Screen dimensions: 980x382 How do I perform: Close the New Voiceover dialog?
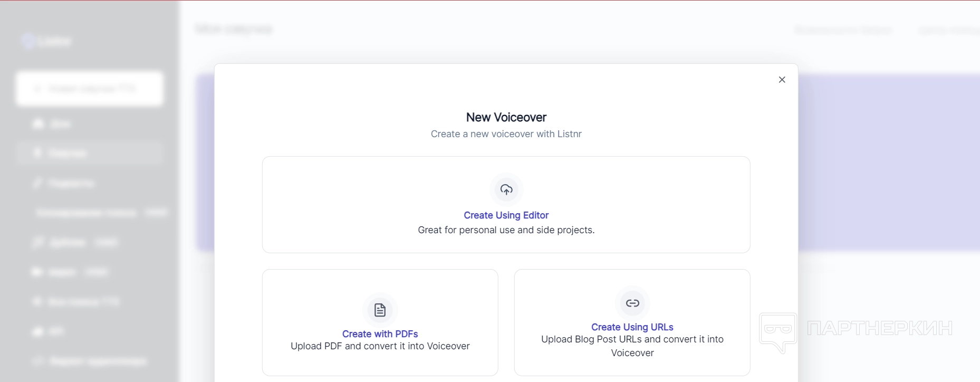pos(782,80)
